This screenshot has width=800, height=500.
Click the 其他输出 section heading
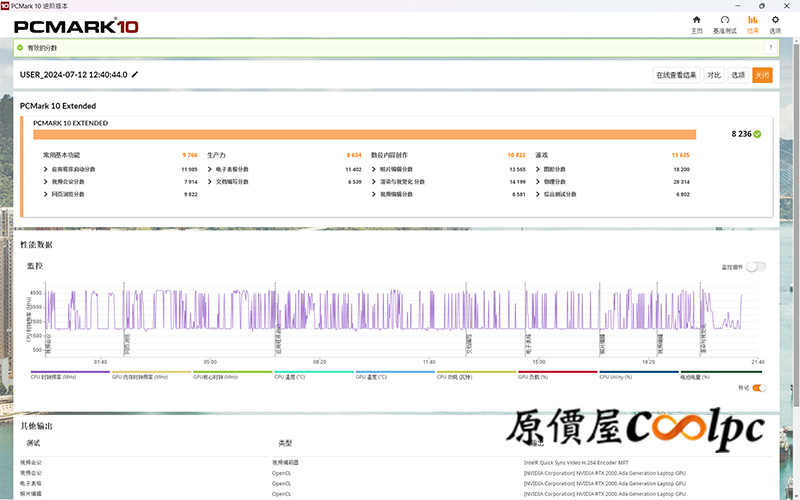tap(36, 426)
